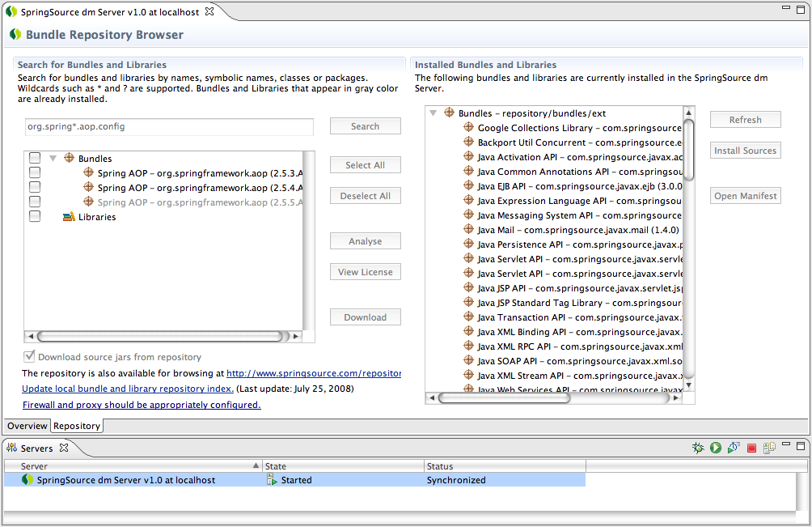Click the Bundles group icon in search results
The width and height of the screenshot is (812, 527).
click(69, 158)
